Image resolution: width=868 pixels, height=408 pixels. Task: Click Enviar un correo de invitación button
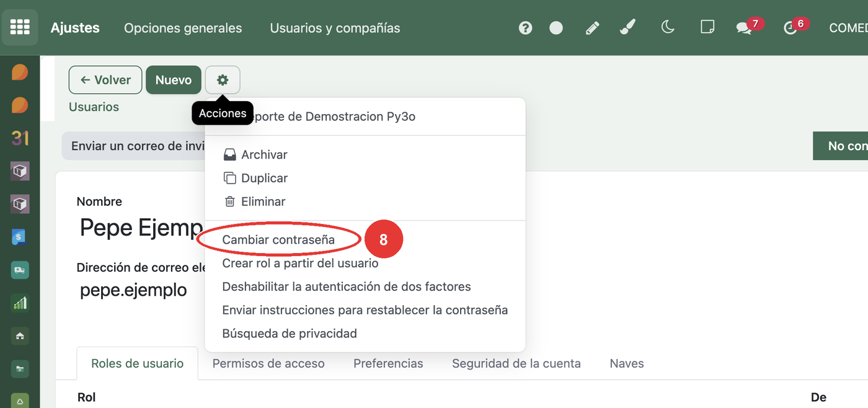click(x=133, y=146)
